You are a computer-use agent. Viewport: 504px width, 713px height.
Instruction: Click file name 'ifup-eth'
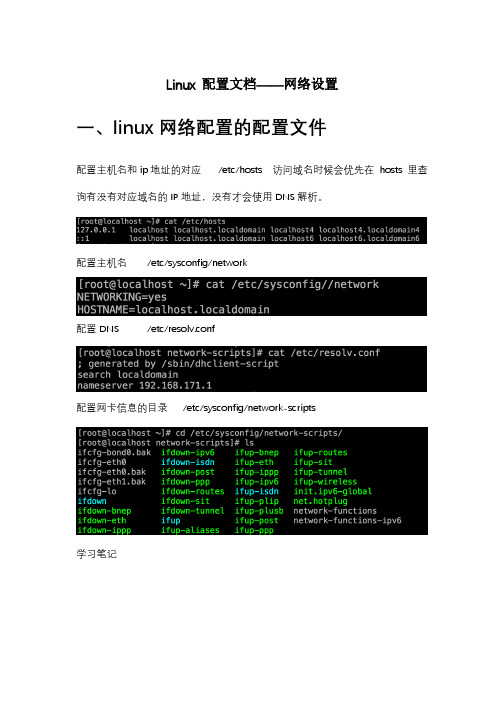pos(254,462)
